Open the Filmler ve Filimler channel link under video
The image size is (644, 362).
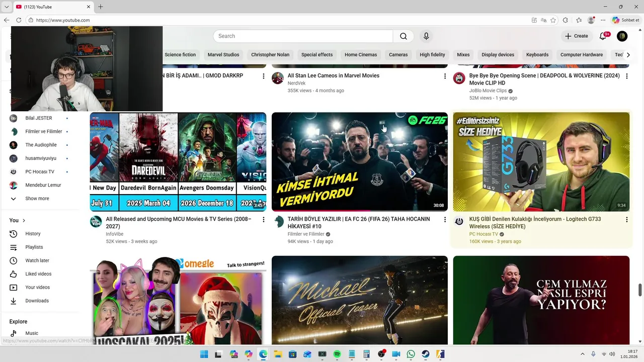pyautogui.click(x=306, y=234)
